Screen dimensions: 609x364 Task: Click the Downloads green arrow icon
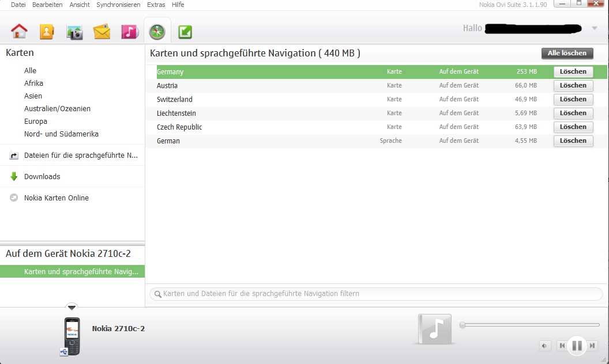14,177
